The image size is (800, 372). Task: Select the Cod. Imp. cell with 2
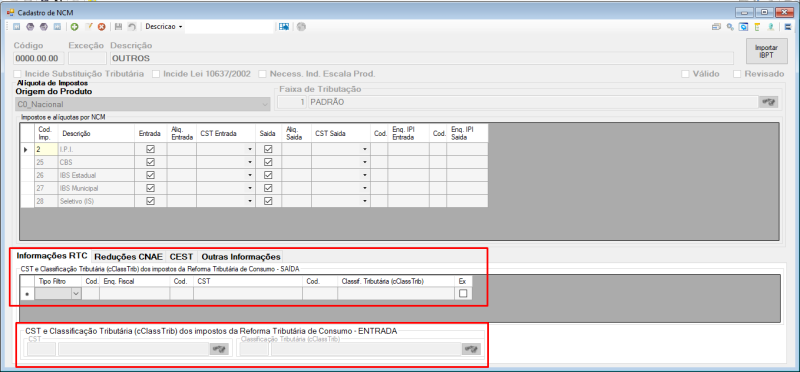pyautogui.click(x=46, y=150)
